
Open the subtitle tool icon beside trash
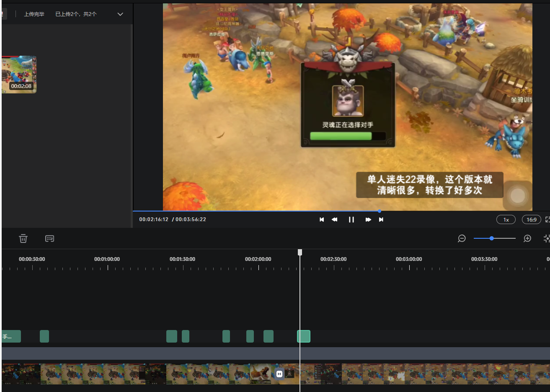[49, 238]
